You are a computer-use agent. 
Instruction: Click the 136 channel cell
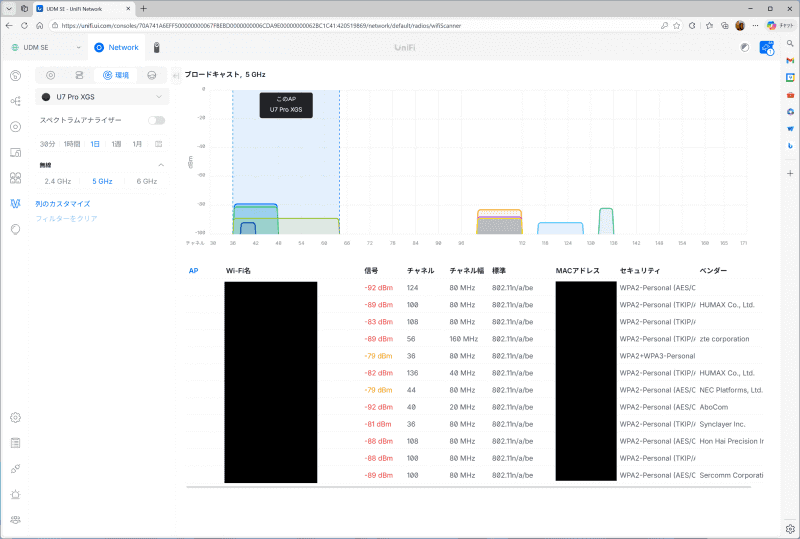412,373
